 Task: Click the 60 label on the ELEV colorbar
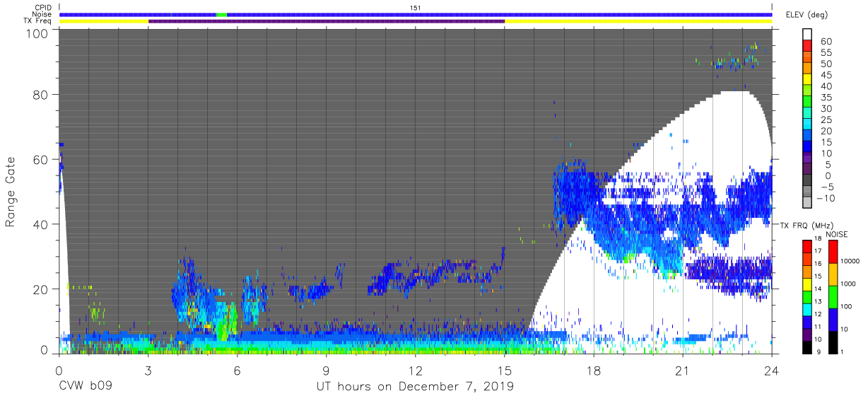(x=826, y=42)
